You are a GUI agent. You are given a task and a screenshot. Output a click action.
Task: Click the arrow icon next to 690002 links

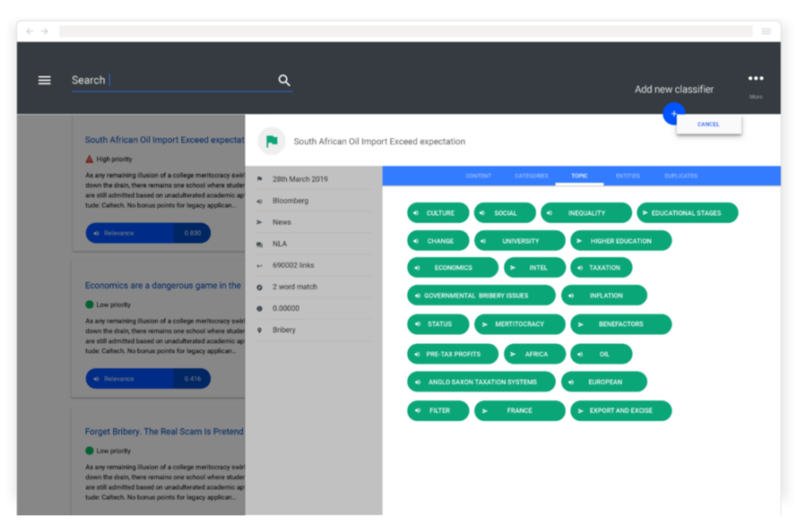260,265
